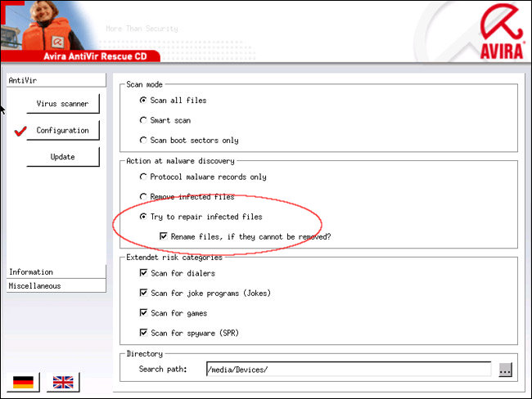Toggle Rename files if they cannot be removed
Screen dimensions: 532x399
164,236
